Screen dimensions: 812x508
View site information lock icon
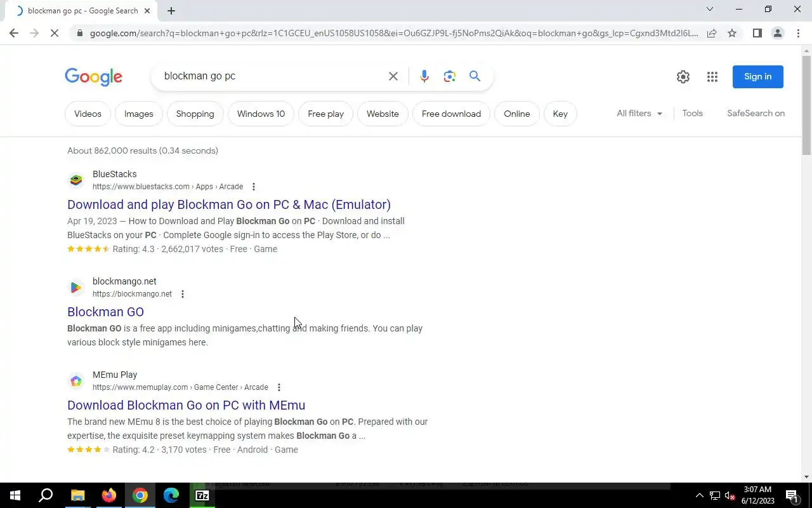point(79,33)
